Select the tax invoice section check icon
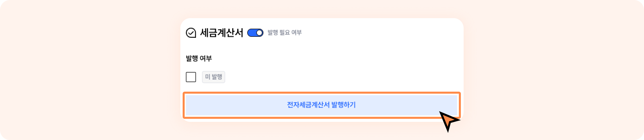The width and height of the screenshot is (644, 140). pyautogui.click(x=191, y=33)
